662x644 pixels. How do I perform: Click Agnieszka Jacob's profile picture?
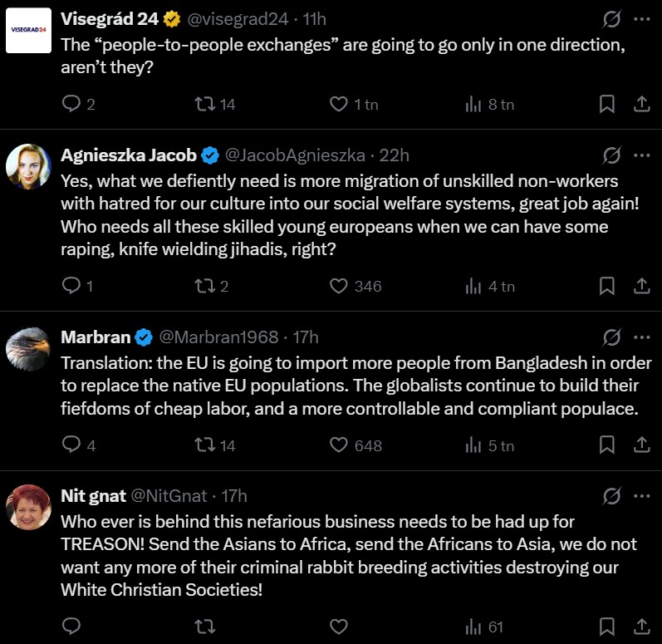(28, 166)
